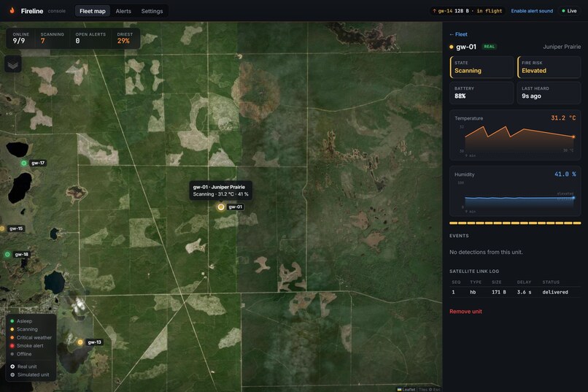Click the 171 B size cell
Image resolution: width=588 pixels, height=392 pixels.
[x=499, y=292]
